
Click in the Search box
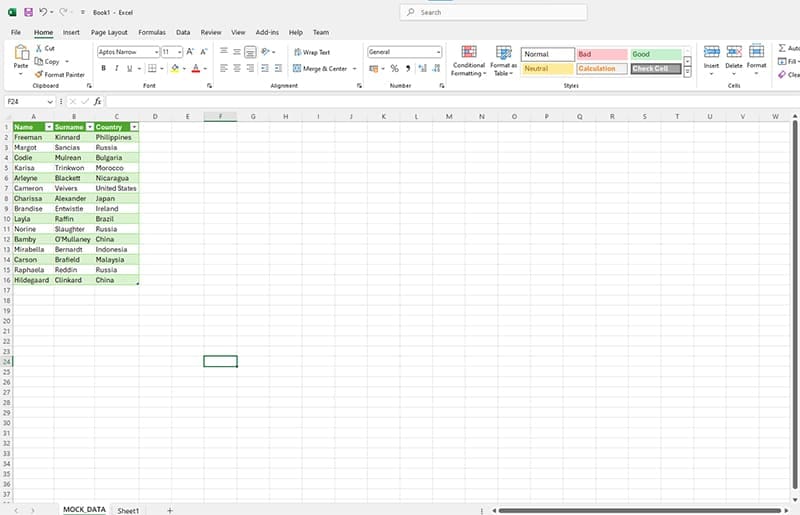tap(480, 12)
